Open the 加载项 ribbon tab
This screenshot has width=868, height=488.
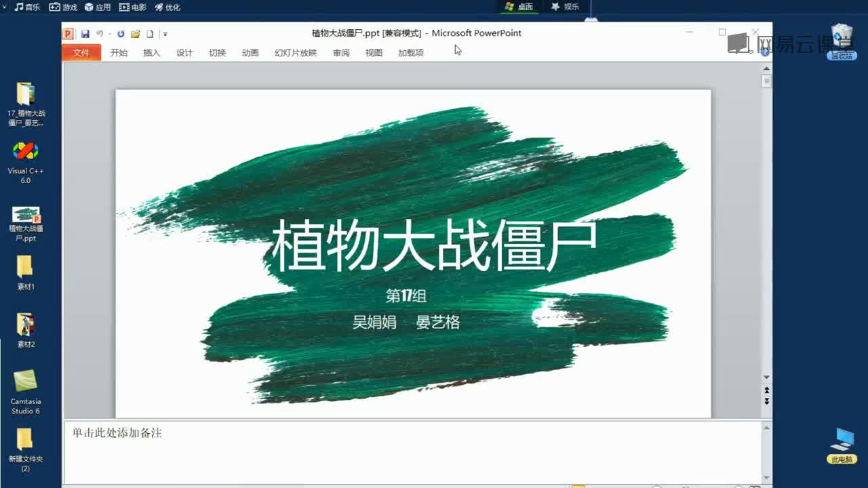[x=411, y=53]
